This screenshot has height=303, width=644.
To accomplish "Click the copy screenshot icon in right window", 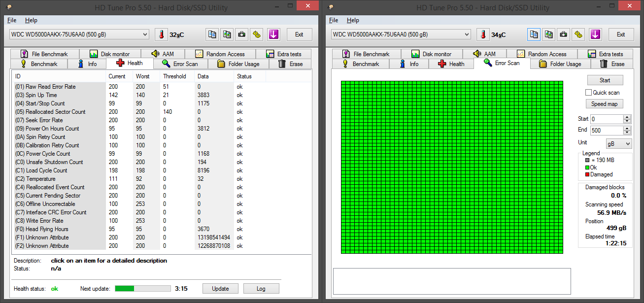I will click(x=549, y=34).
